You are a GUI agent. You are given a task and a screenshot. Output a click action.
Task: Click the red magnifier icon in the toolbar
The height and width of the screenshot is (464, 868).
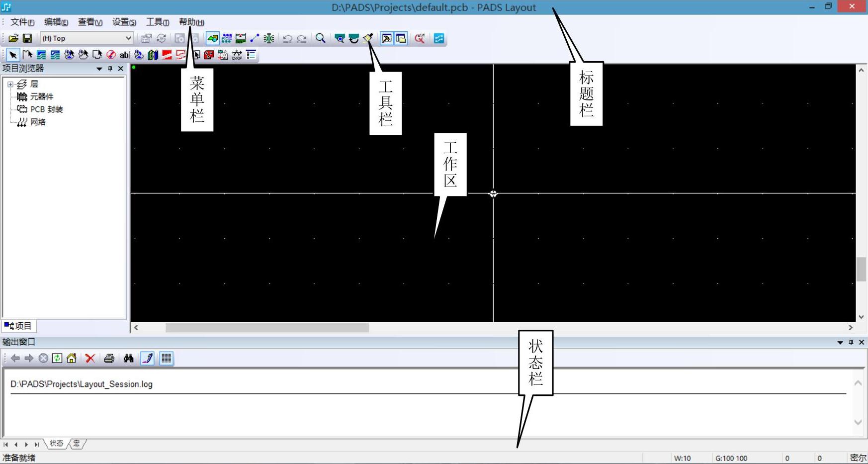(420, 38)
